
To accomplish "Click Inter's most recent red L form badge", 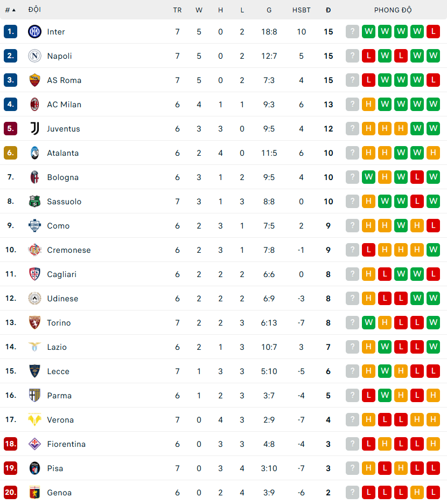I will click(434, 31).
